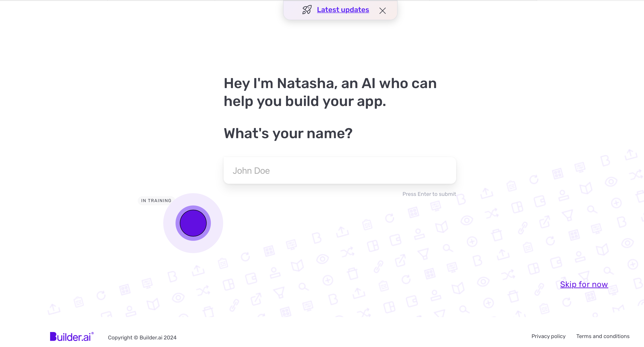The height and width of the screenshot is (347, 644).
Task: Click the rocket icon in updates banner
Action: pos(307,10)
